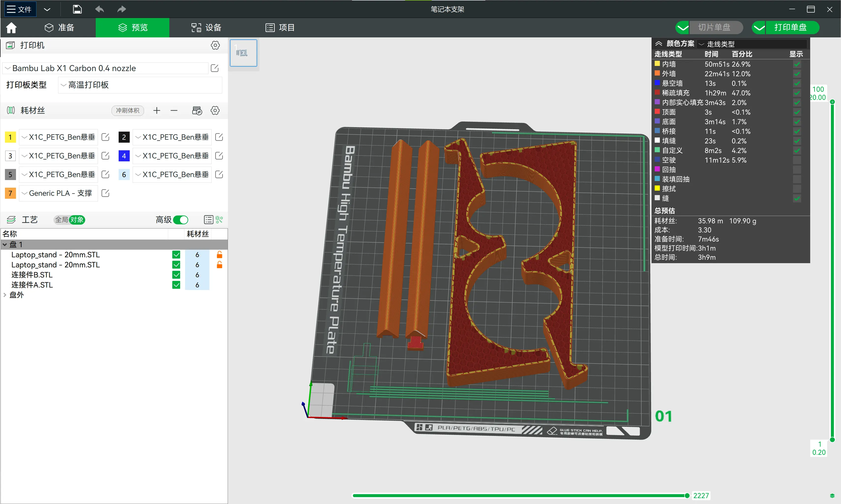Collapse the color scheme legend panel

(659, 44)
